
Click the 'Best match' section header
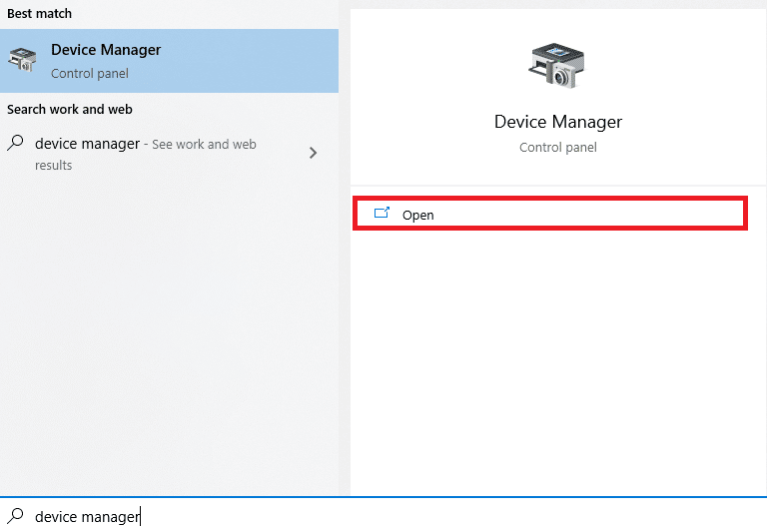(x=39, y=15)
